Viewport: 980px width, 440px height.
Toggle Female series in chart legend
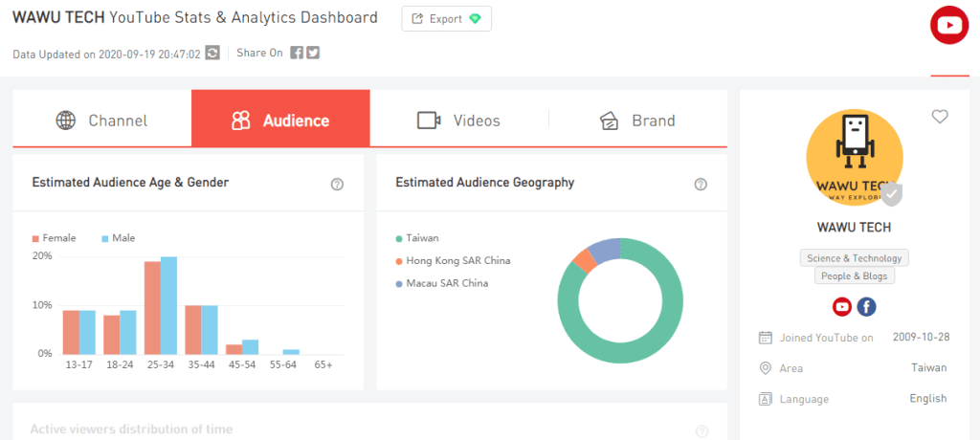54,238
